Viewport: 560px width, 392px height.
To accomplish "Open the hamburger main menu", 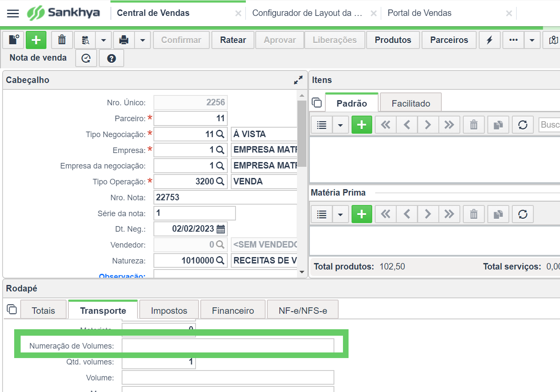I will point(13,13).
